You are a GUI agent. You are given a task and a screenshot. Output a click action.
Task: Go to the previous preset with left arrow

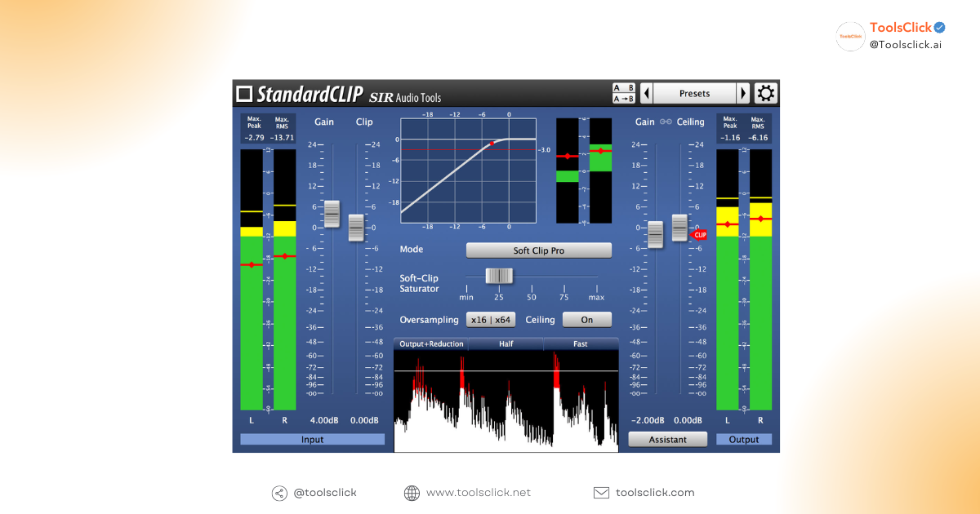click(x=647, y=93)
